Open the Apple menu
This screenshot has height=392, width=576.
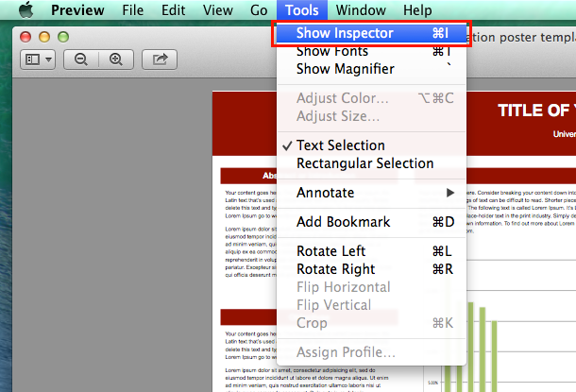click(x=25, y=10)
